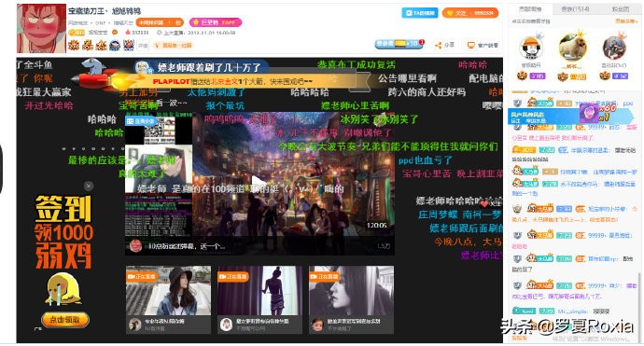Open the live thumbnail of woman's side profile
This screenshot has width=644, height=346.
point(351,299)
